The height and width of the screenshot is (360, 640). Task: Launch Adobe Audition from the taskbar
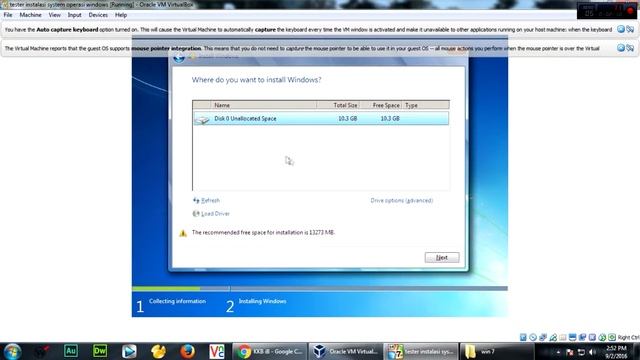71,351
